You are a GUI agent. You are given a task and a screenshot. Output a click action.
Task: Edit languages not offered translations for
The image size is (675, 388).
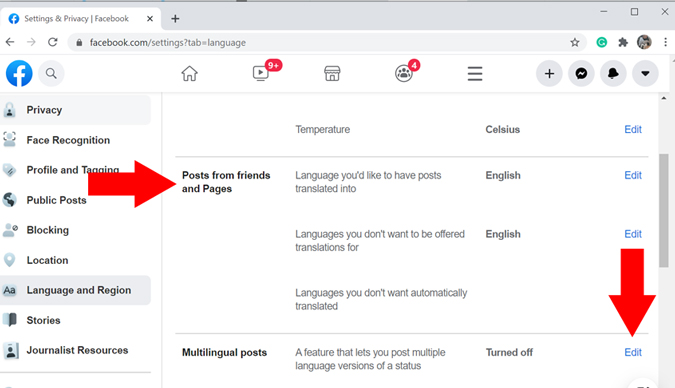633,234
